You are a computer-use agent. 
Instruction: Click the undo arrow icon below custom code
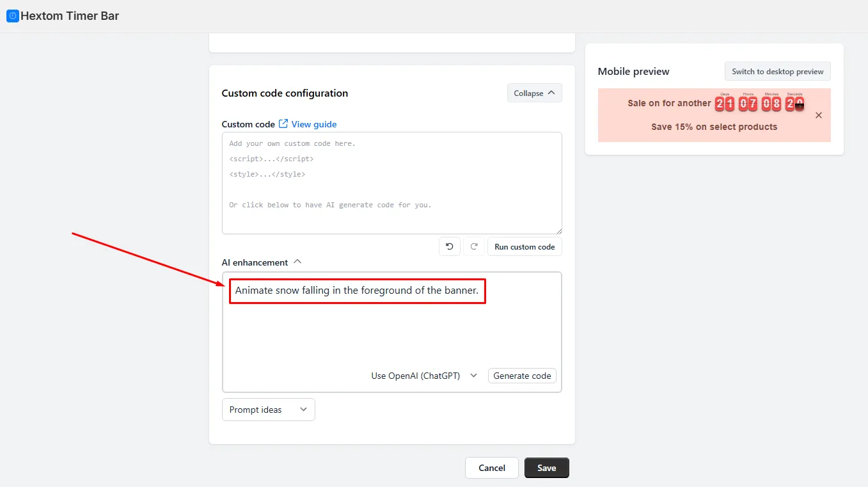tap(450, 246)
